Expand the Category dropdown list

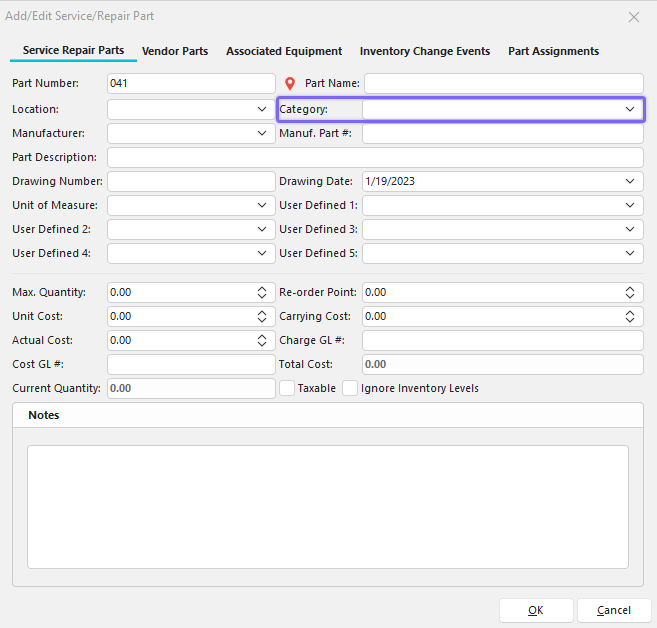click(630, 109)
